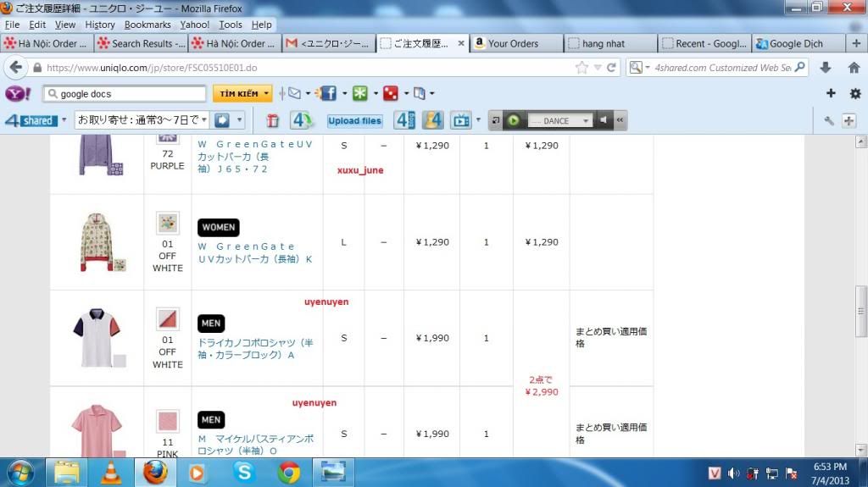The image size is (868, 487).
Task: Expand the TÌM KIẾM search dropdown arrow
Action: [x=266, y=93]
